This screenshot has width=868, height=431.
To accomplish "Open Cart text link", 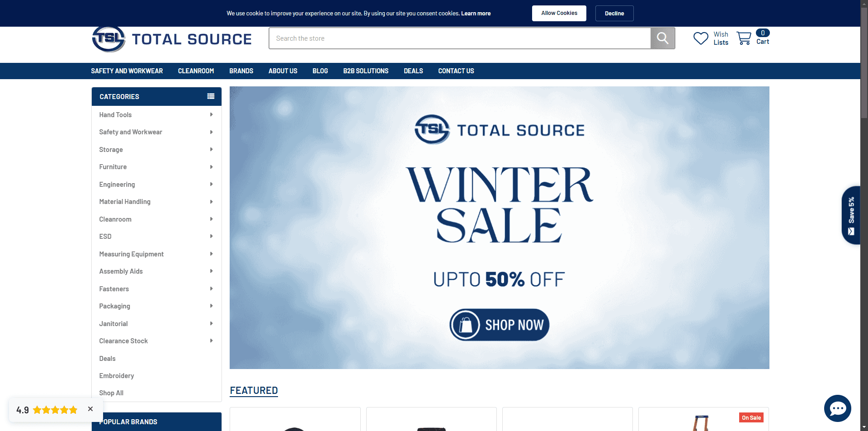I will (x=763, y=42).
